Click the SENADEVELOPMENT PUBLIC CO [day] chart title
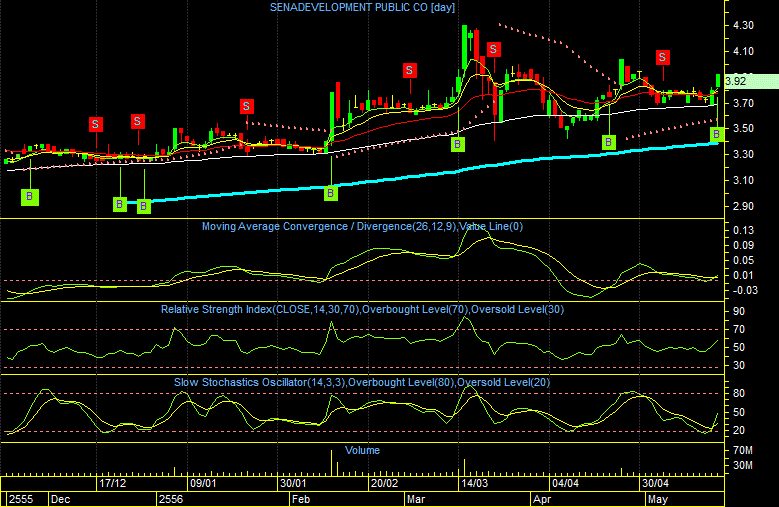Screen dimensions: 779x507 click(x=362, y=7)
